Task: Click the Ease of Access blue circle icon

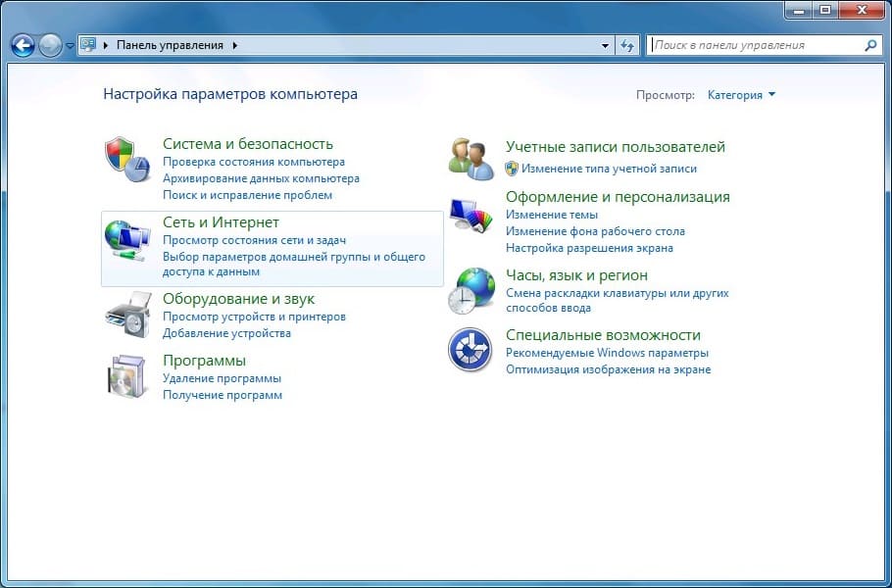Action: 470,350
